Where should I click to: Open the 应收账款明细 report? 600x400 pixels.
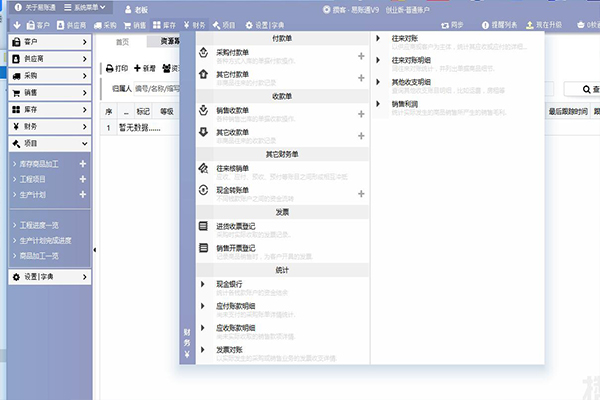[x=236, y=328]
